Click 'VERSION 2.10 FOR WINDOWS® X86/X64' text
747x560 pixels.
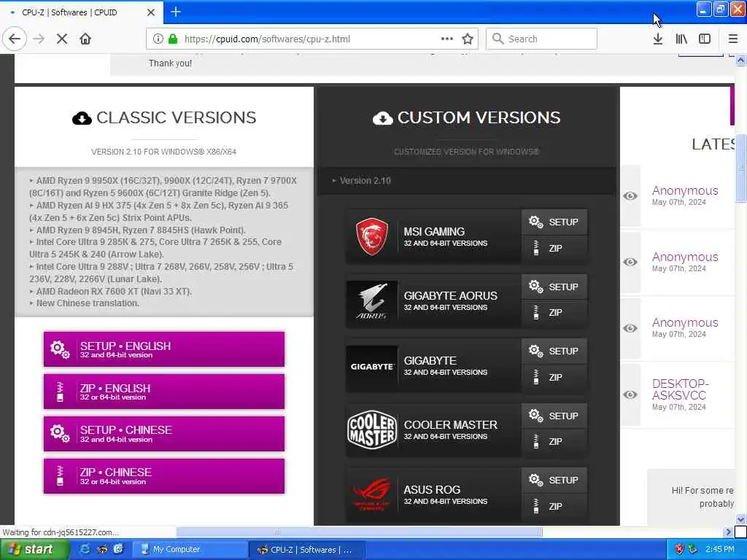click(164, 152)
